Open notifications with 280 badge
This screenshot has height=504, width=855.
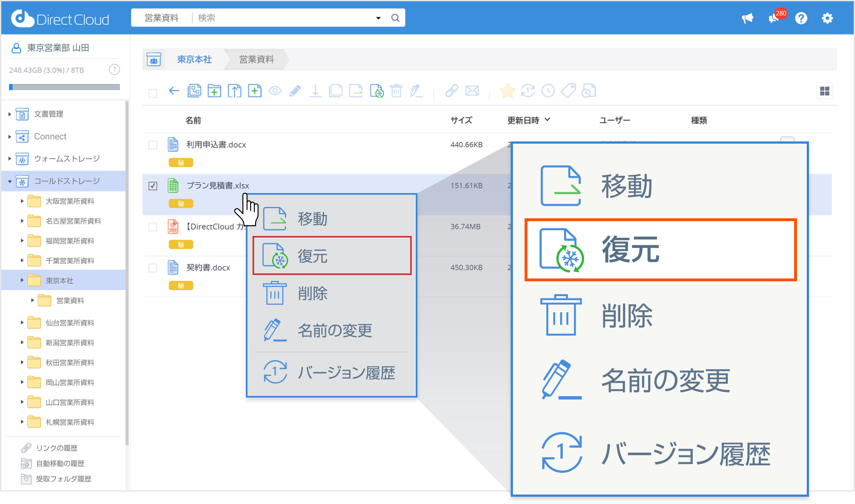[774, 18]
